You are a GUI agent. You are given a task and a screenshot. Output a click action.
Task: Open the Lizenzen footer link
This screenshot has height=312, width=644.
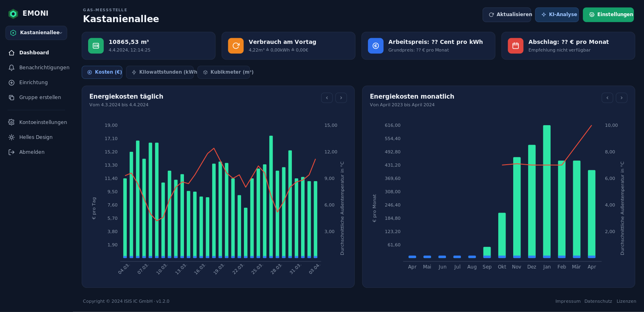[626, 302]
